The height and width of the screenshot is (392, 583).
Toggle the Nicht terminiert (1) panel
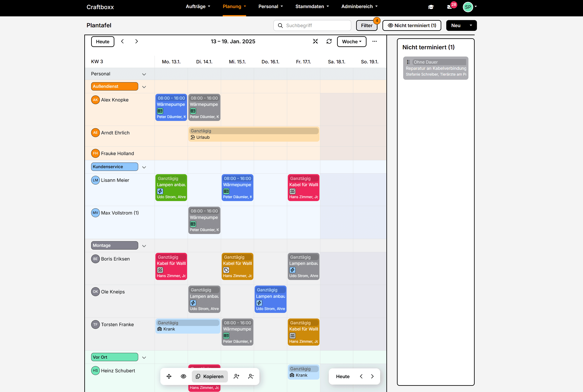pyautogui.click(x=412, y=25)
